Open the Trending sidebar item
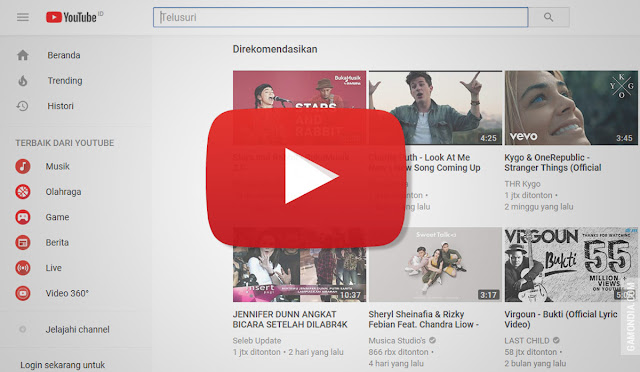Image resolution: width=640 pixels, height=372 pixels. (x=65, y=81)
